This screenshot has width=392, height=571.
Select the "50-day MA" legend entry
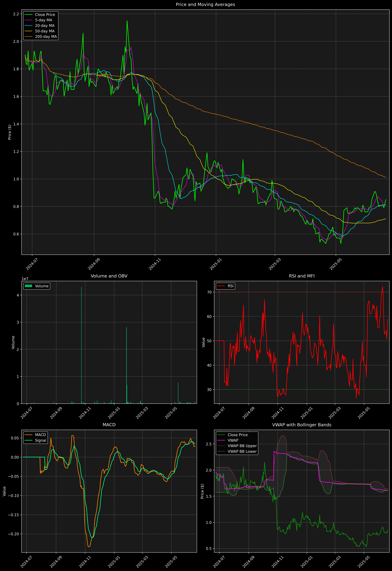(40, 31)
